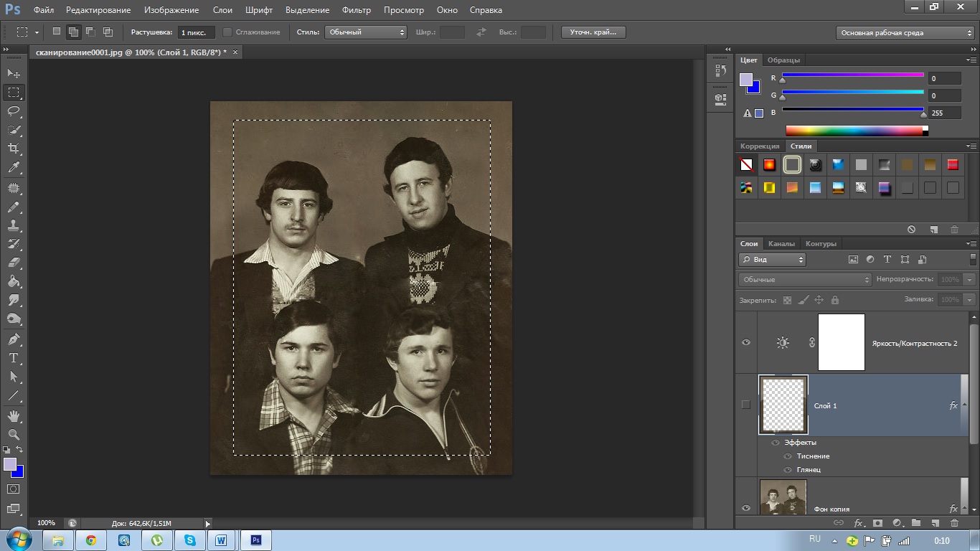Show the Слой 1 layer
980x551 pixels.
point(746,405)
